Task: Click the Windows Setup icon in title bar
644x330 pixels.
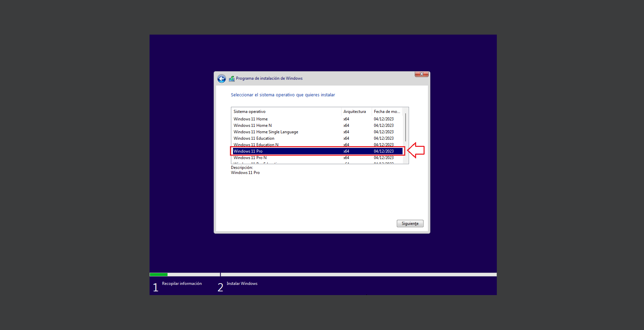Action: point(232,79)
